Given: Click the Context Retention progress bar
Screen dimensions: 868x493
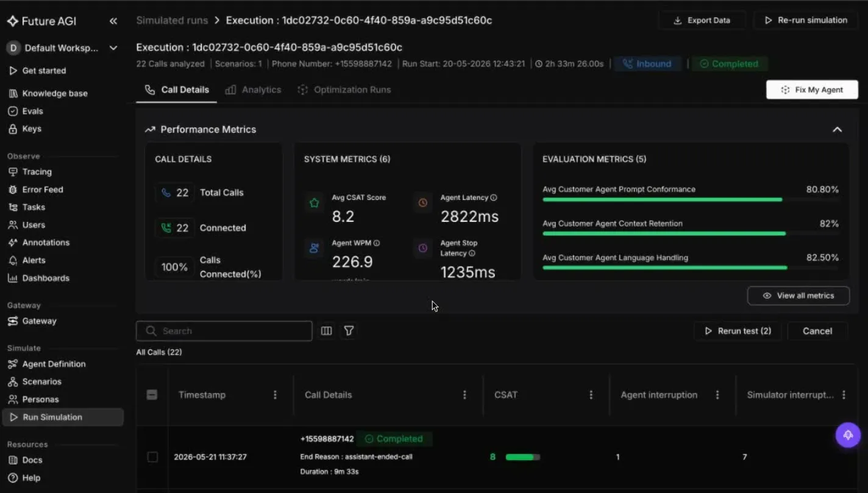Looking at the screenshot, I should tap(691, 233).
